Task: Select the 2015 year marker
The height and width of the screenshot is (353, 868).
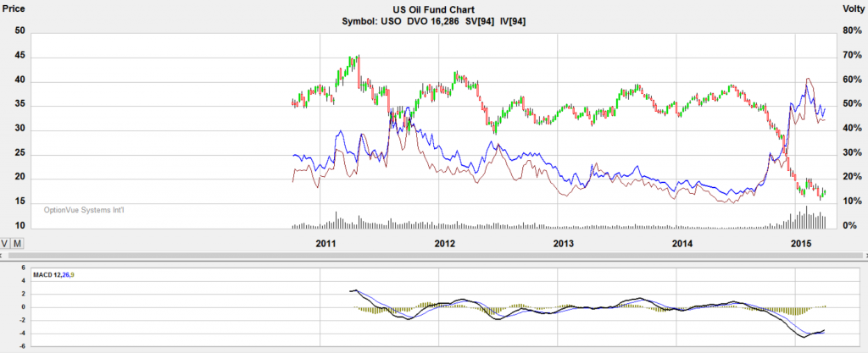Action: click(x=801, y=244)
